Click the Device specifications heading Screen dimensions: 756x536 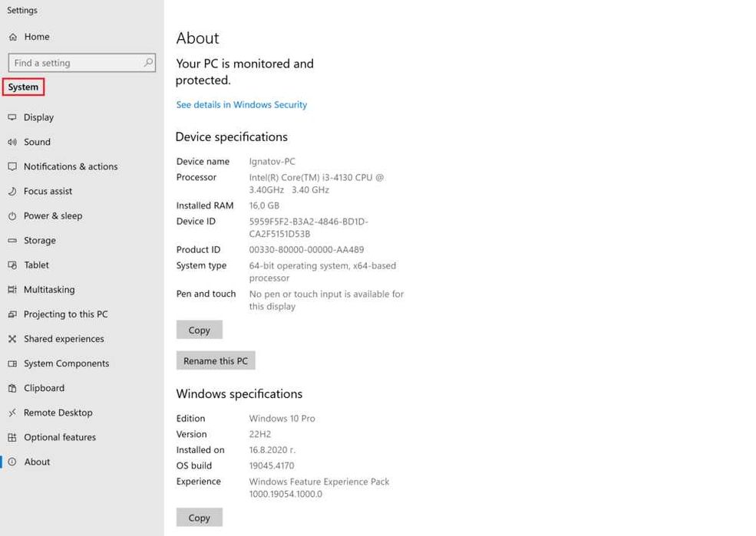click(x=232, y=136)
